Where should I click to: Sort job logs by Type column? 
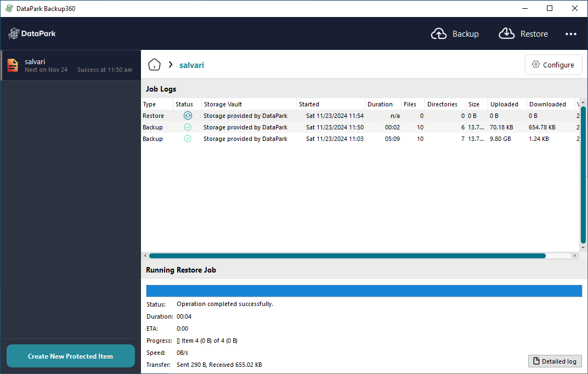[x=157, y=104]
